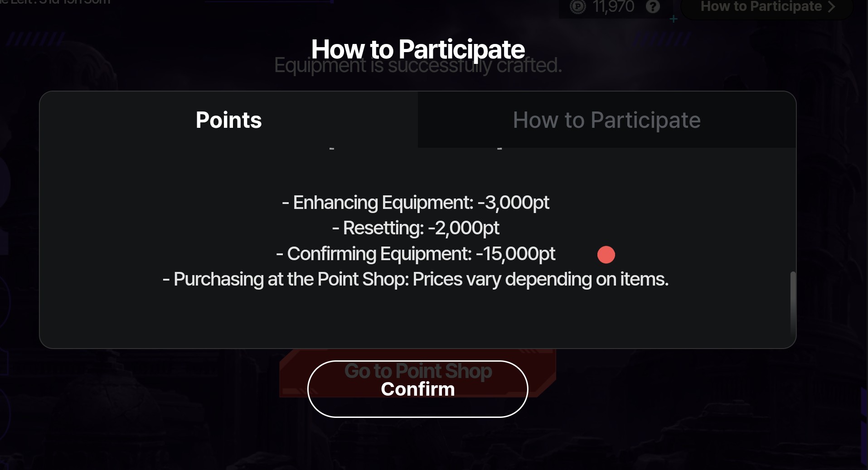
Task: Click the Purchasing at the Point Shop line
Action: (x=415, y=279)
